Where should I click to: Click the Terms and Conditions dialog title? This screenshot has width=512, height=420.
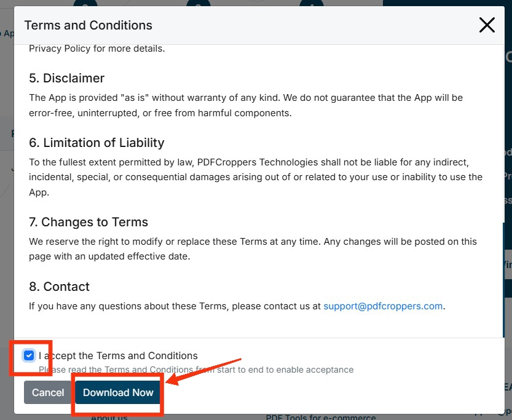[x=88, y=25]
